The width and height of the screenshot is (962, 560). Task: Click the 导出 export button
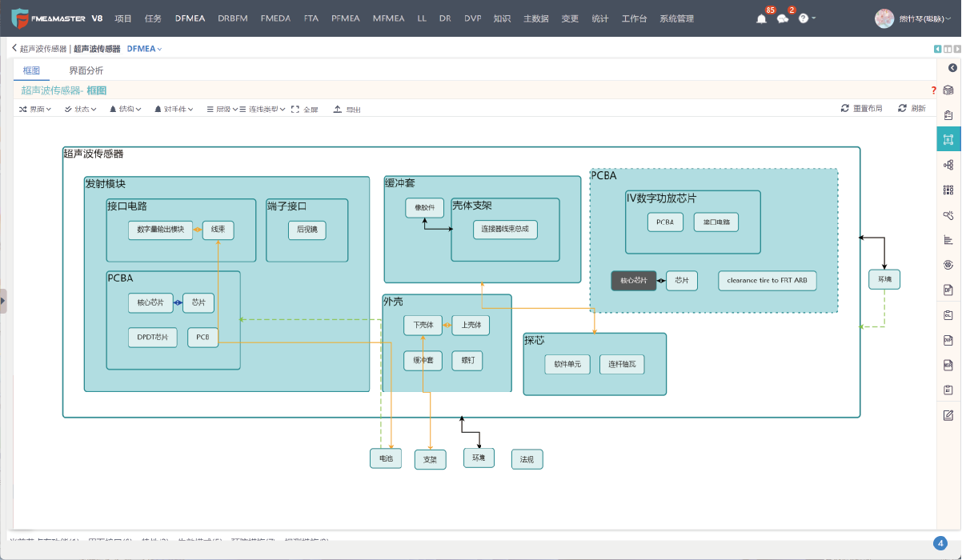[x=347, y=109]
